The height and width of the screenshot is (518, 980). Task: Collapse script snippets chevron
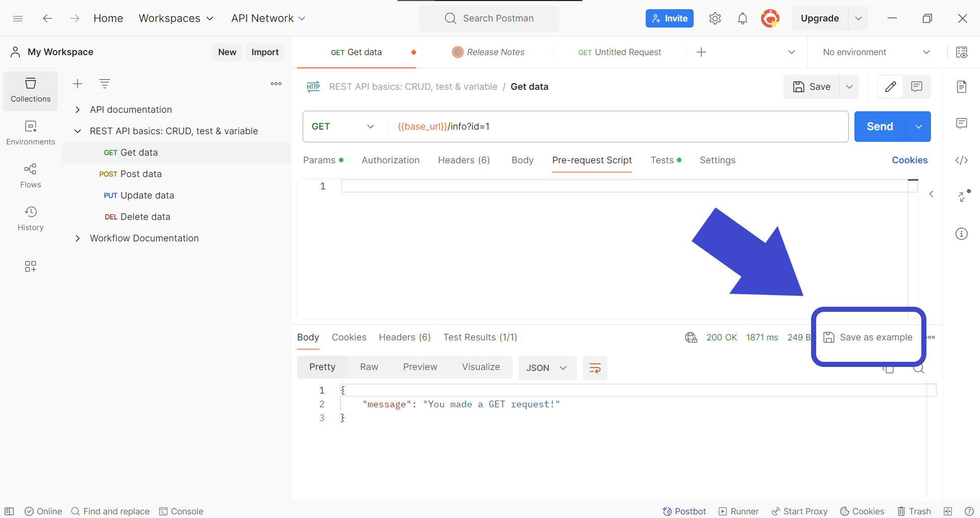932,194
